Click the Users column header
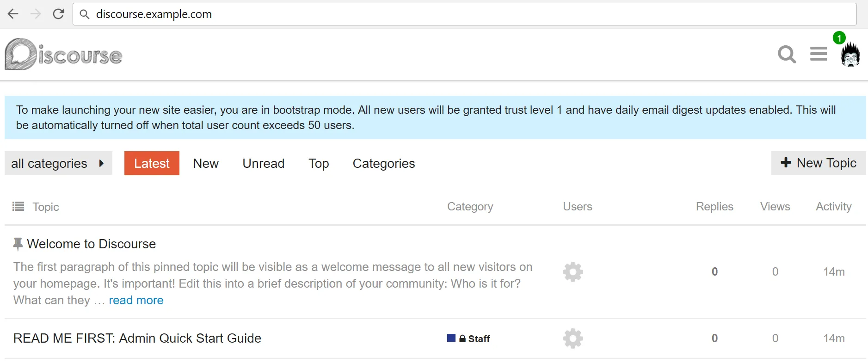This screenshot has width=868, height=363. [x=577, y=206]
